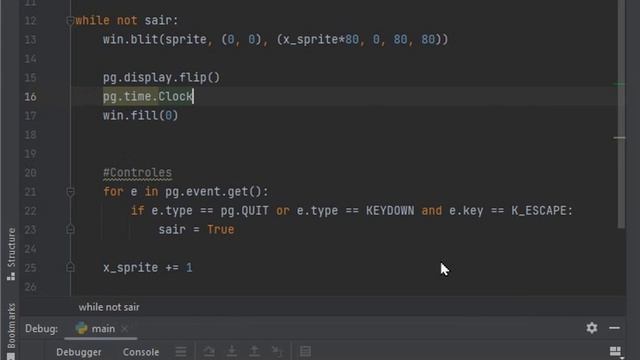The height and width of the screenshot is (360, 640).
Task: Open the debugger Layout Settings icon
Action: coord(615,351)
